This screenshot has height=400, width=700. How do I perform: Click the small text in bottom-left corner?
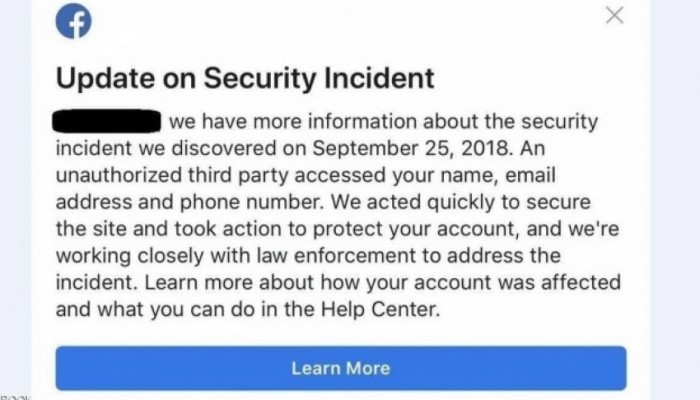(15, 397)
